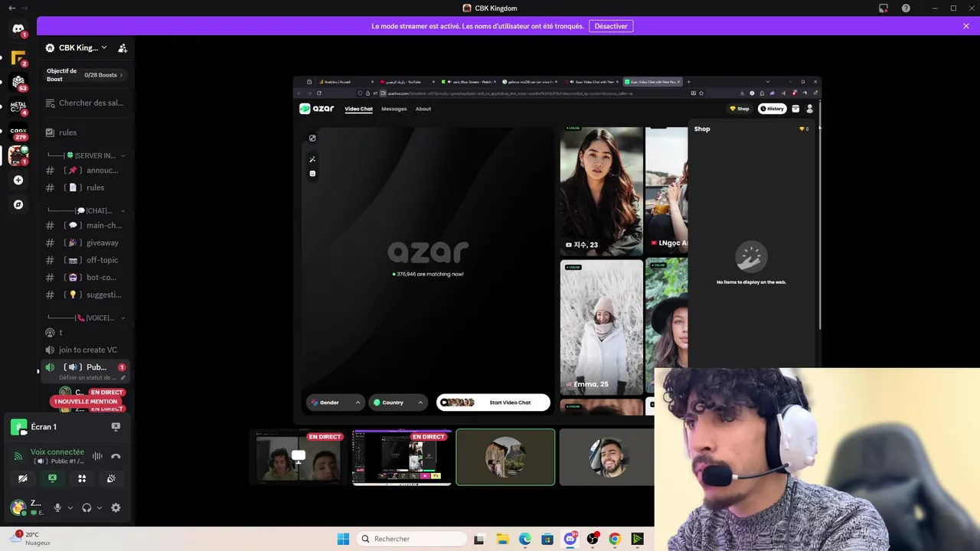Click the Add a Server plus icon
This screenshot has width=980, height=551.
coord(18,180)
